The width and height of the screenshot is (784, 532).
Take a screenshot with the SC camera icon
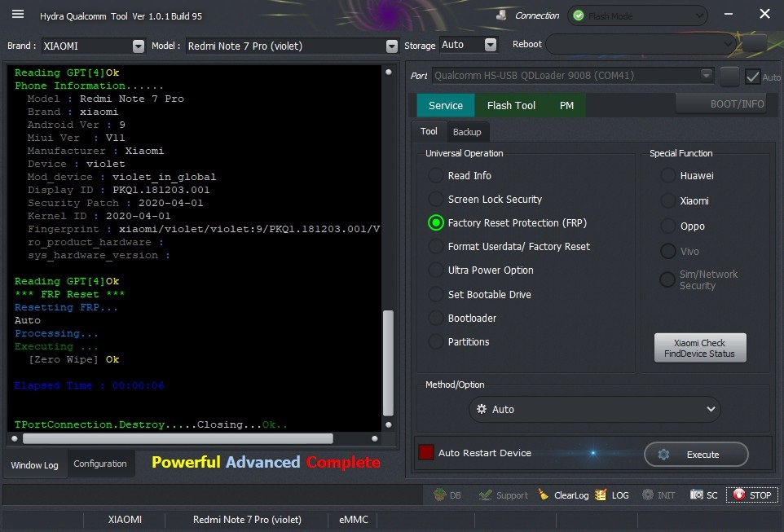(697, 495)
